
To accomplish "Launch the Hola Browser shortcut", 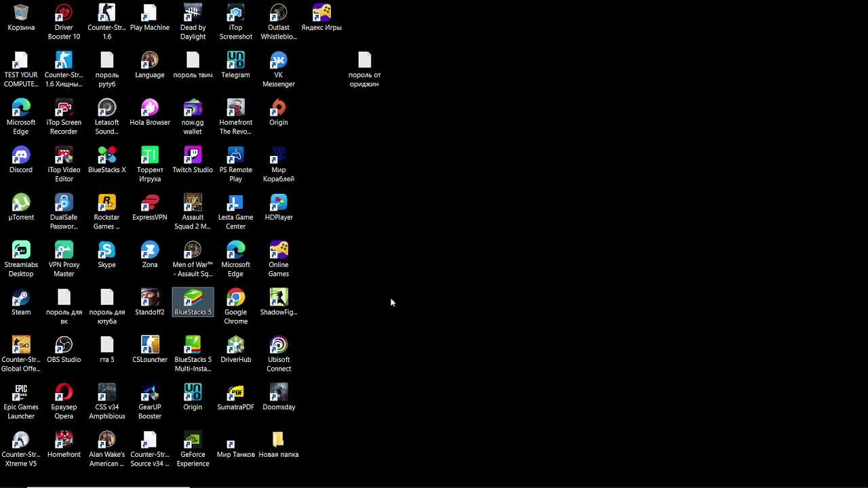I will [150, 113].
